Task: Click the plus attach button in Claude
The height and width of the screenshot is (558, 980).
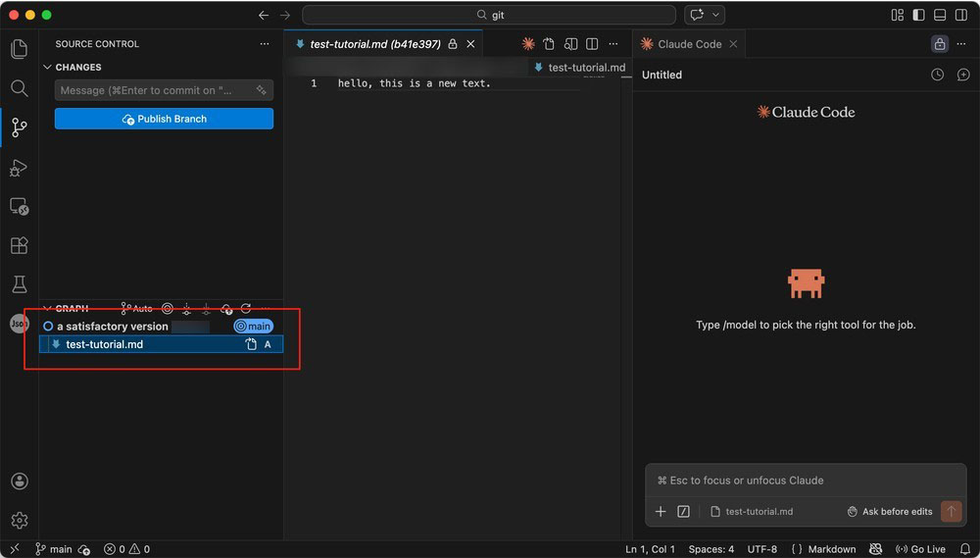Action: 661,512
